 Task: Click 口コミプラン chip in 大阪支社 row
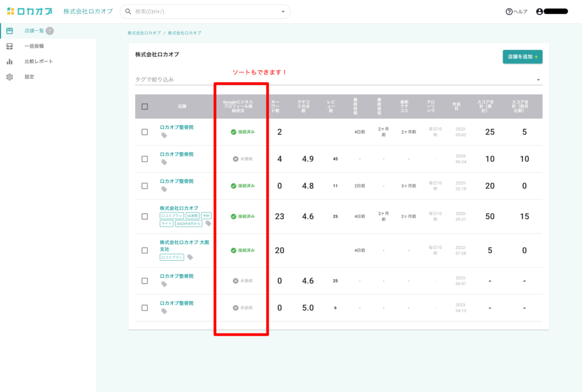click(172, 257)
